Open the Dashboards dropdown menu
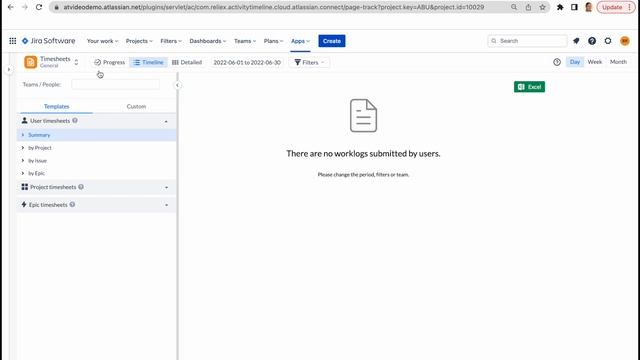 [208, 41]
